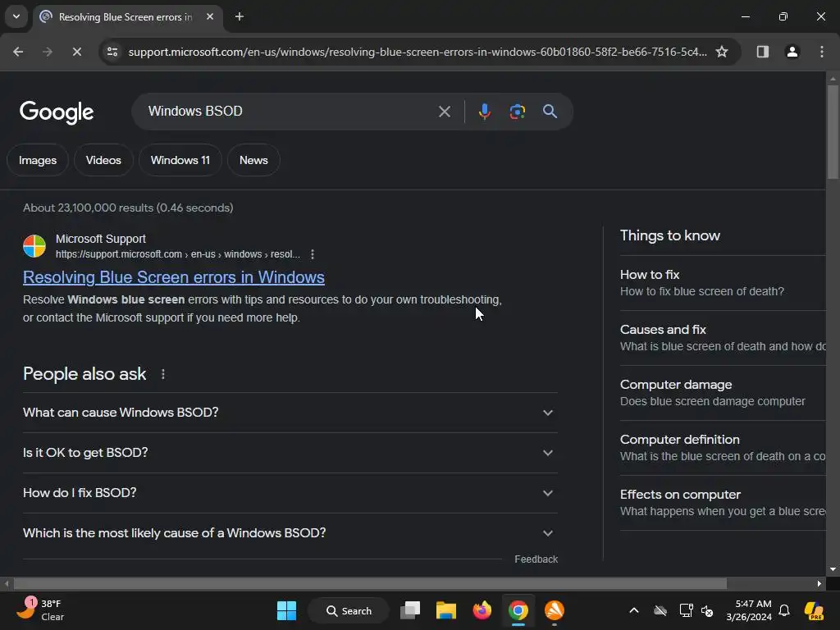Launch File Explorer from taskbar

(445, 610)
